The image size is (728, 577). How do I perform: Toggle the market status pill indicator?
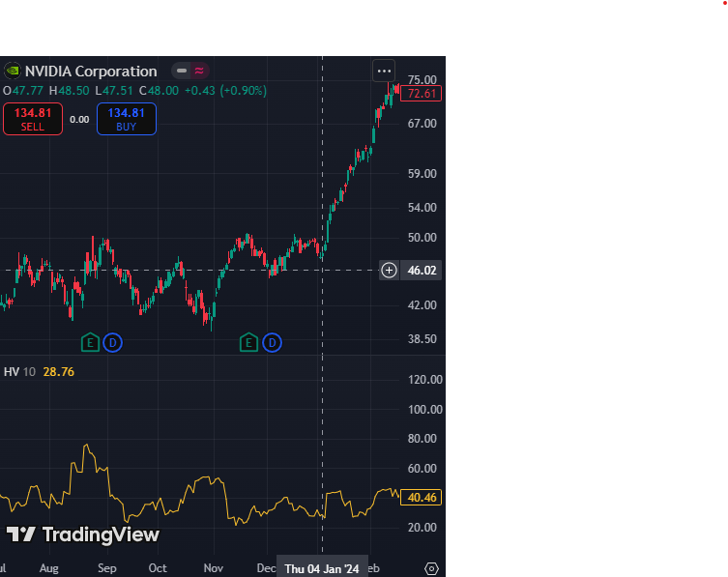[190, 71]
